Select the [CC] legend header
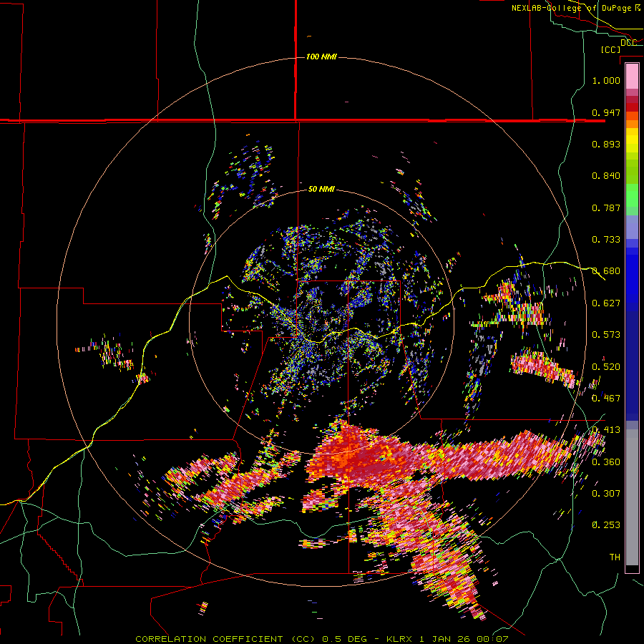644x644 pixels. pos(610,49)
